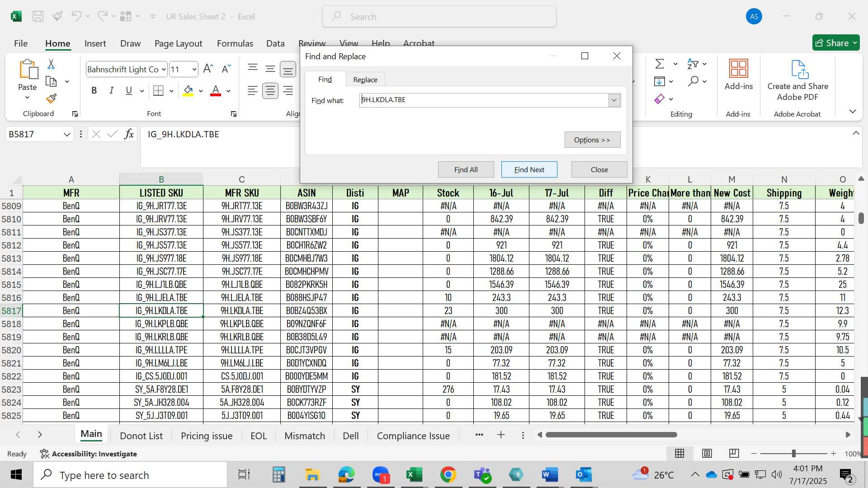868x488 pixels.
Task: Open the font size dropdown
Action: [x=194, y=69]
